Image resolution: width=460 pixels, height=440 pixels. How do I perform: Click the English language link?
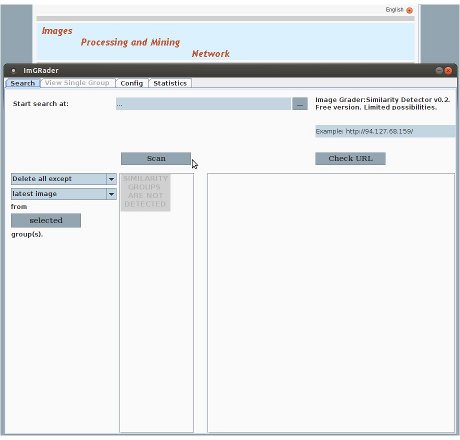pos(394,10)
